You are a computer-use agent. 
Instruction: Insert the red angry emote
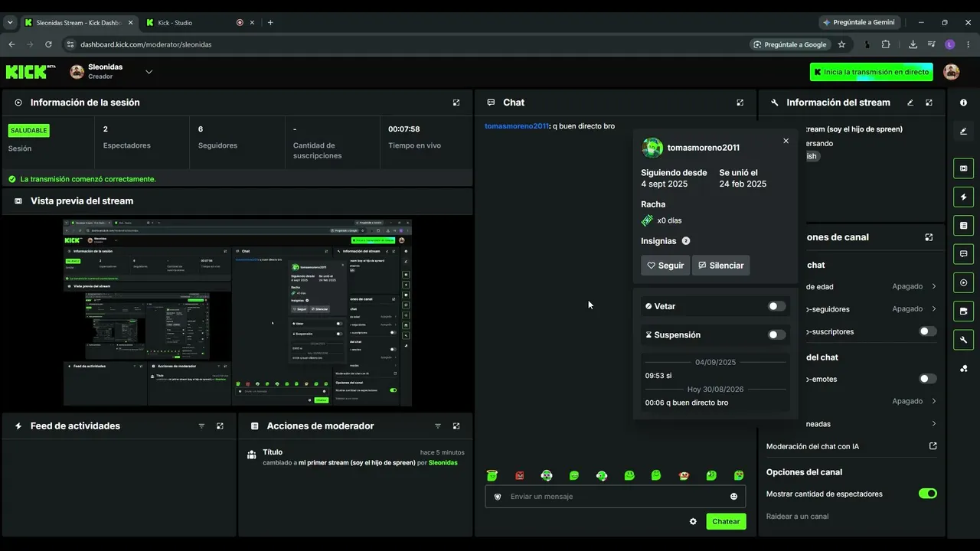tap(520, 475)
